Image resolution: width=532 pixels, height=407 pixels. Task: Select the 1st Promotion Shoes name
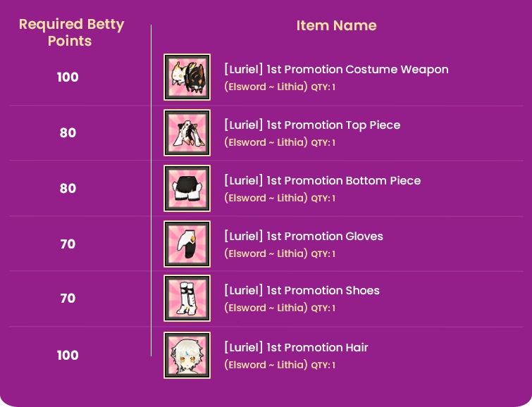pyautogui.click(x=302, y=291)
